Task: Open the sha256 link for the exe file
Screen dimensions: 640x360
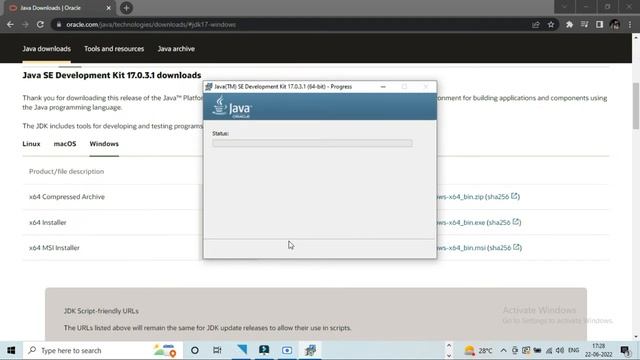Action: point(504,222)
